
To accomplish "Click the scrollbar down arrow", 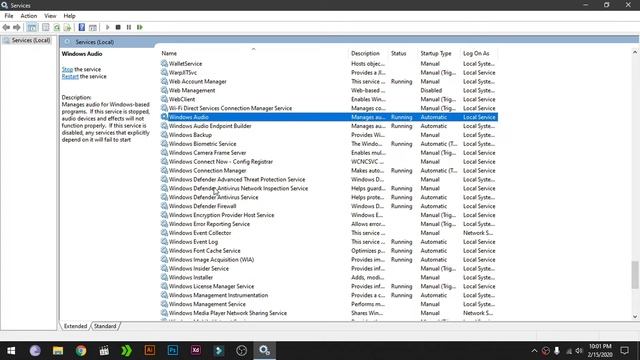I will pyautogui.click(x=635, y=317).
